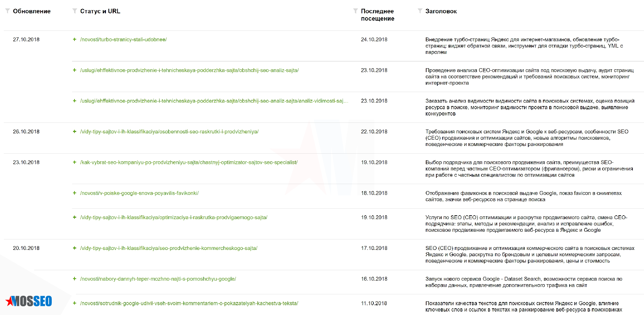Click the filter icon next to Обновление

tap(7, 11)
